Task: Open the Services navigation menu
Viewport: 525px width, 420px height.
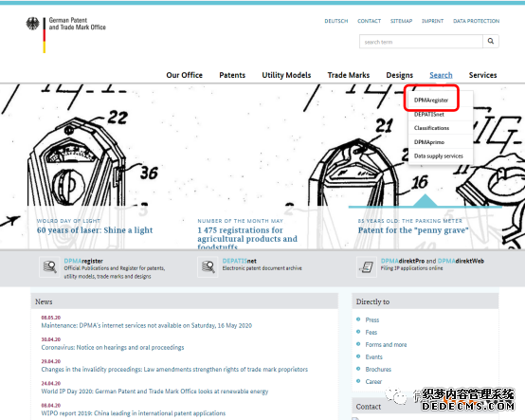Action: coord(482,75)
